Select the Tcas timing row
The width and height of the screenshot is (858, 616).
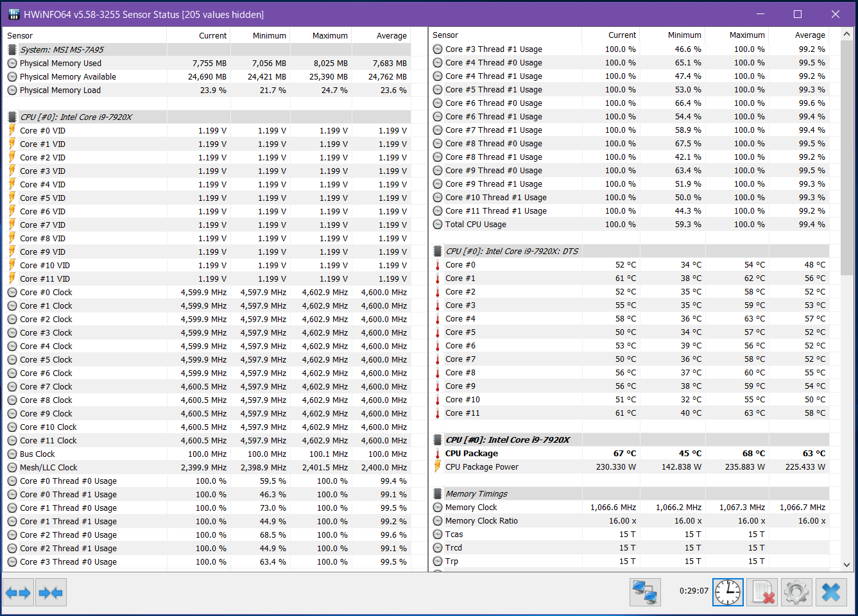[629, 534]
